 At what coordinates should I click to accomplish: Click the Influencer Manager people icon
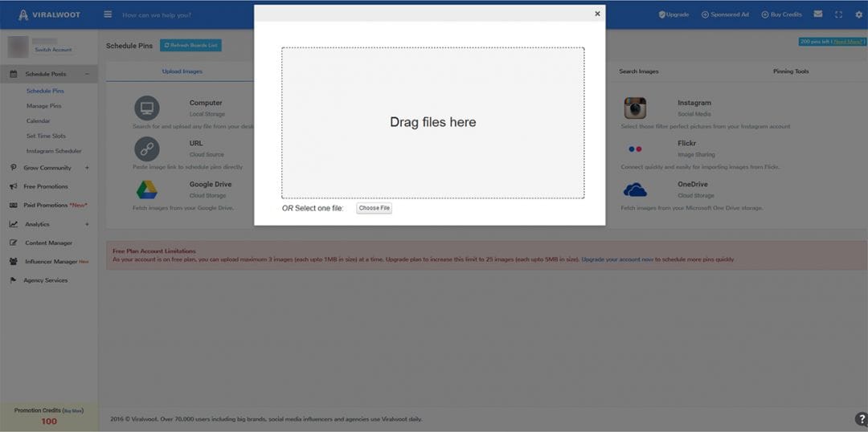[x=14, y=262]
